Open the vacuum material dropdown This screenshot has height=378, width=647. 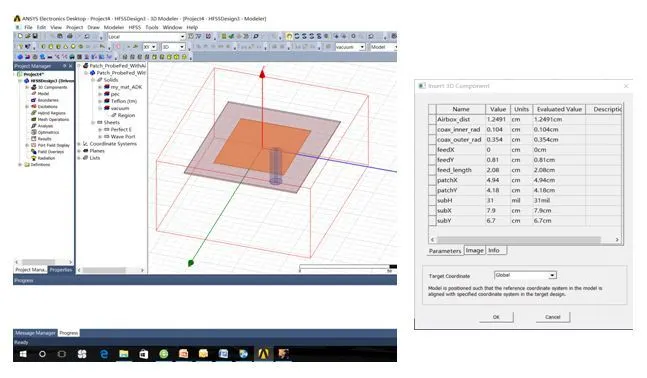point(362,47)
